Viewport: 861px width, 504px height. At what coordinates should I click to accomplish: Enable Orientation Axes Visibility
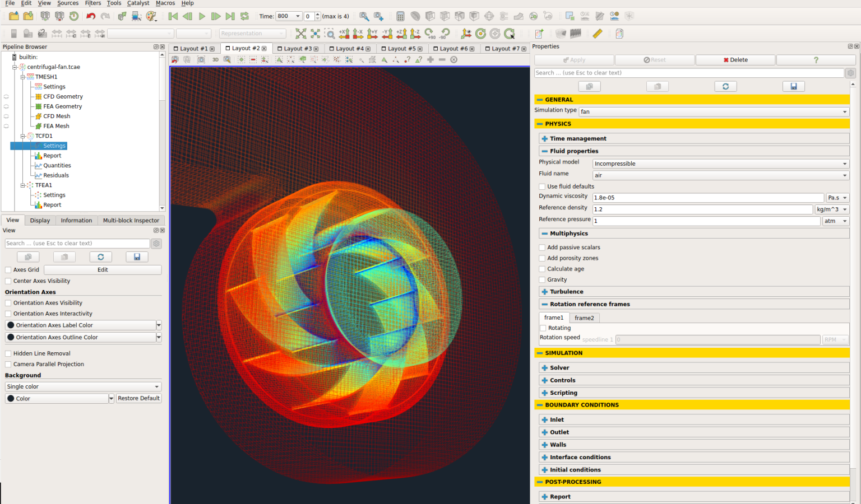[8, 302]
